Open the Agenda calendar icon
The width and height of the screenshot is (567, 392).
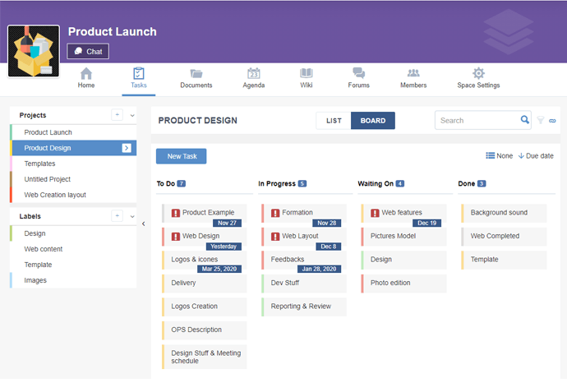pos(253,74)
